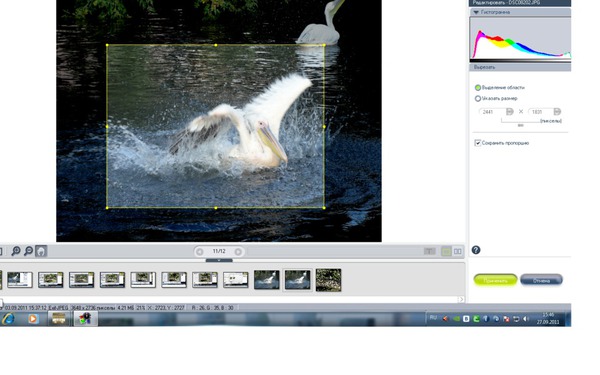Viewport: 600px width, 375px height.
Task: Open Internet Explorer from the taskbar
Action: pos(8,318)
